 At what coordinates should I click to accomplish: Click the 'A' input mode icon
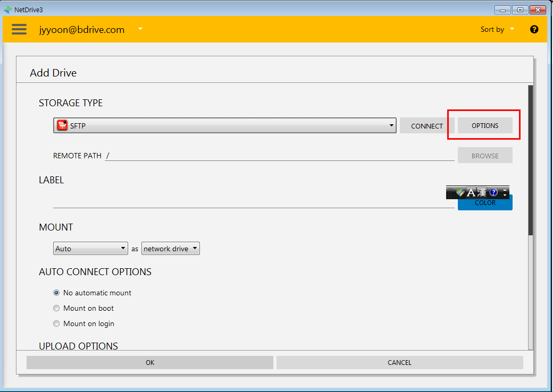(x=471, y=192)
